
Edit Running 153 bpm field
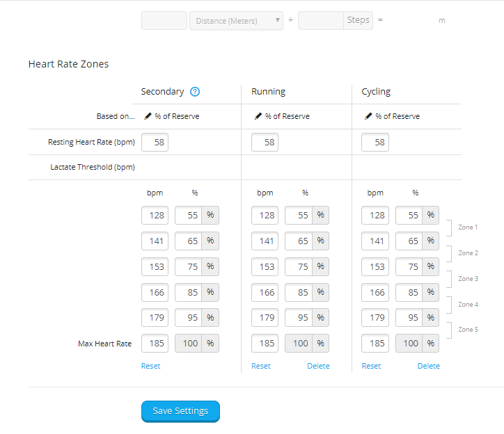point(265,266)
